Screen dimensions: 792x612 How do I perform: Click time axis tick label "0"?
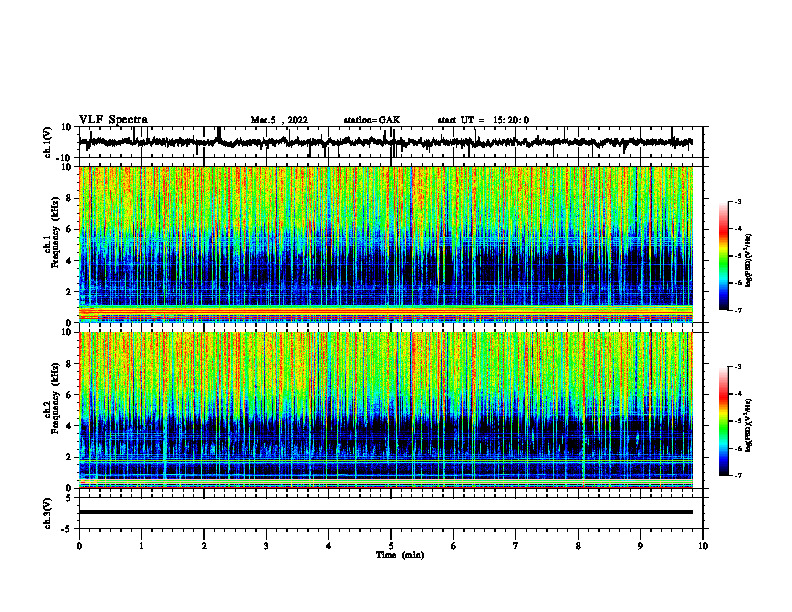(79, 546)
